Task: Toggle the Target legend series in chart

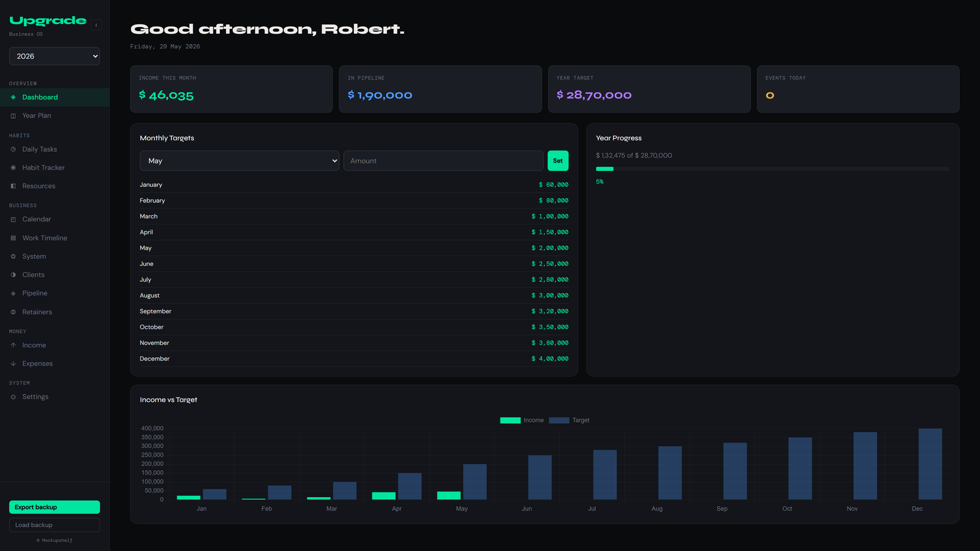Action: click(569, 421)
